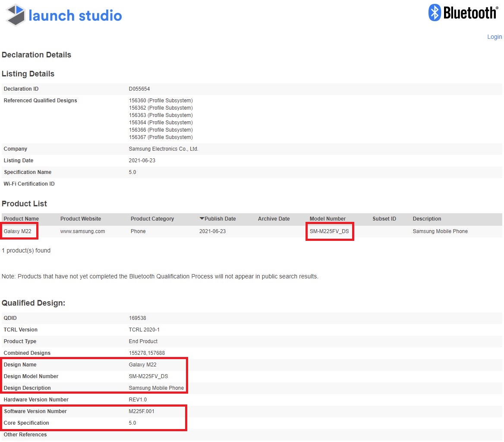Click the QDID value 169538
This screenshot has height=442, width=504.
coord(137,318)
